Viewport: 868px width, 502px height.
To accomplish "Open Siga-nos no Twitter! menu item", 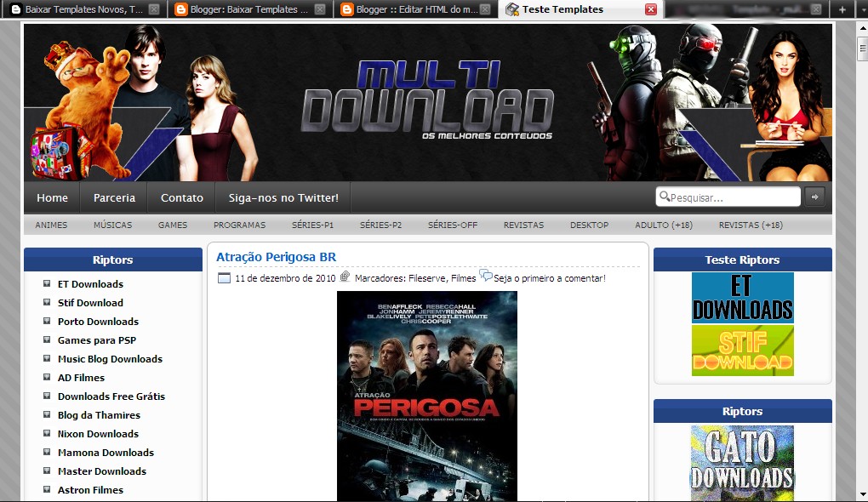I will 283,197.
